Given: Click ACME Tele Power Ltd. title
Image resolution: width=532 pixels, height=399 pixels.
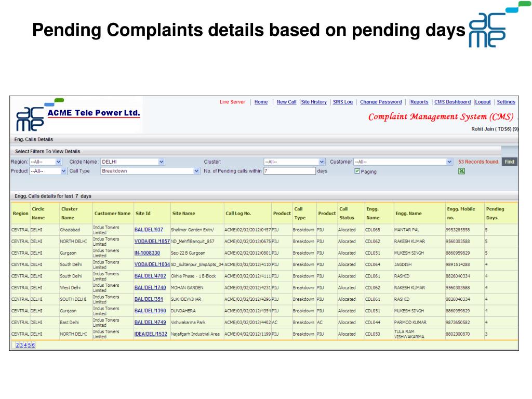Looking at the screenshot, I should (94, 113).
